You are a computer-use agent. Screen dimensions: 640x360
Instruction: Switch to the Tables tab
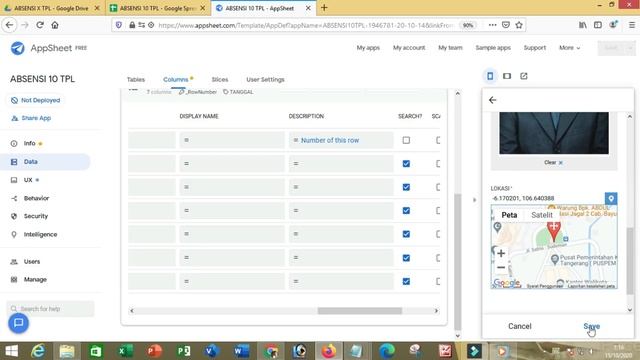click(136, 80)
